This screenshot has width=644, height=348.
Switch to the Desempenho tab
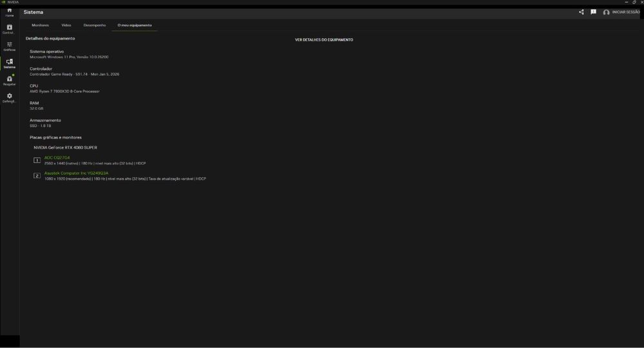point(95,25)
